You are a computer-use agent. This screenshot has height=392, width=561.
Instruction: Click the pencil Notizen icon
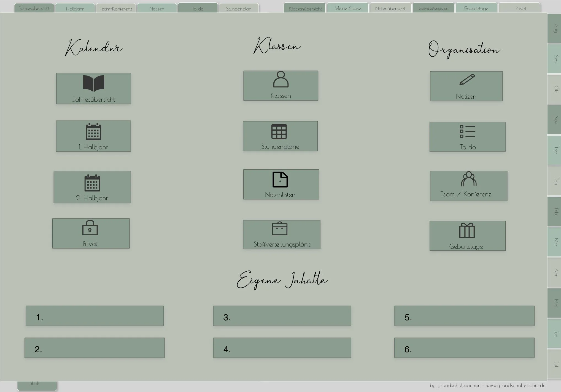[x=467, y=80]
